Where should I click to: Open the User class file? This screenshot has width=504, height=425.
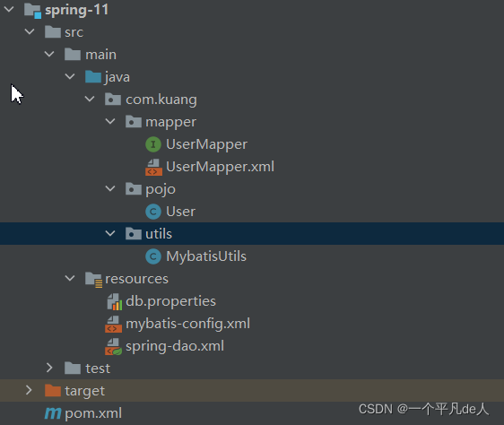pos(180,212)
